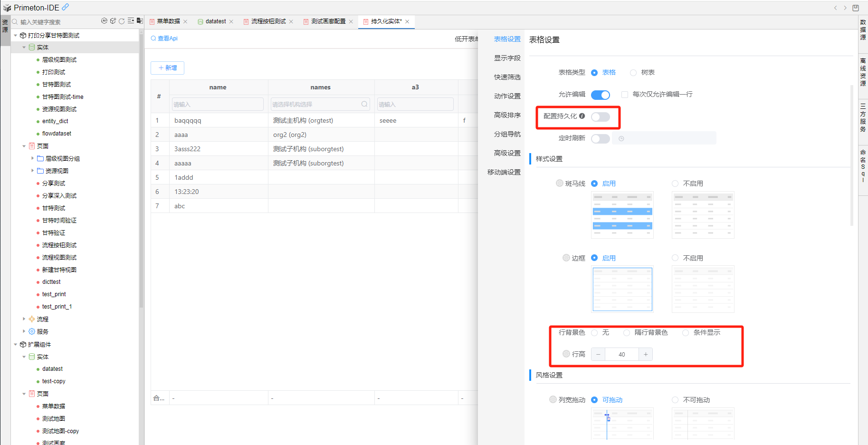This screenshot has height=445, width=868.
Task: Refresh the resource tree
Action: (x=122, y=21)
